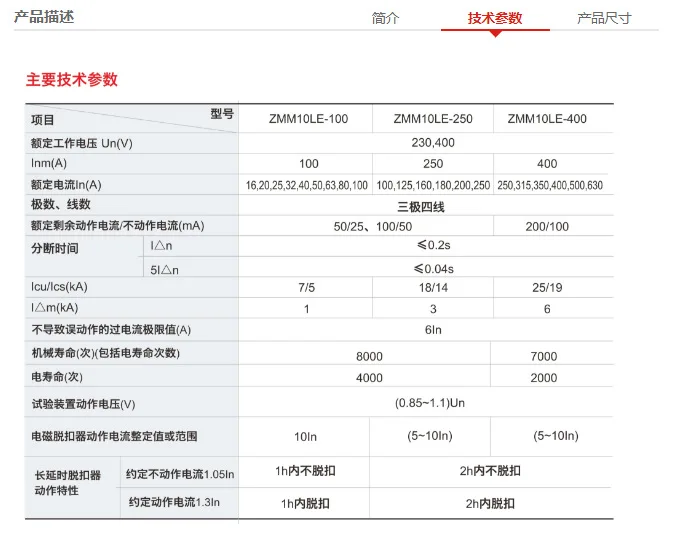
Task: Click the 三极四线 value
Action: tap(421, 207)
